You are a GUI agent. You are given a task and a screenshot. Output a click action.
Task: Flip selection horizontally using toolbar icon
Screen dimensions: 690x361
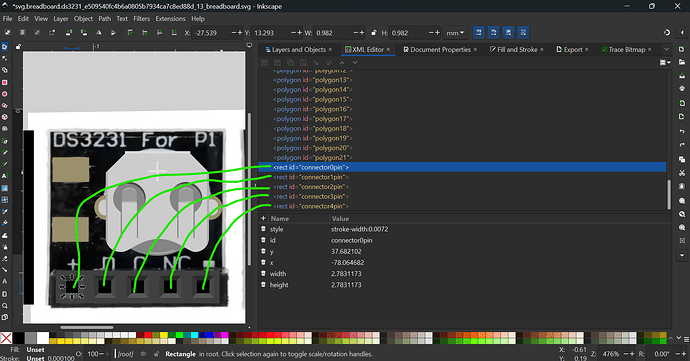[x=99, y=33]
